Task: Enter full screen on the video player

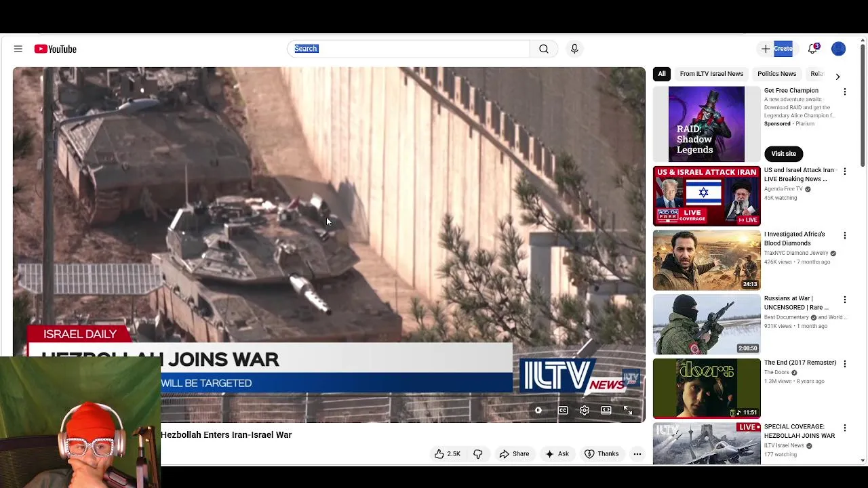Action: click(628, 410)
